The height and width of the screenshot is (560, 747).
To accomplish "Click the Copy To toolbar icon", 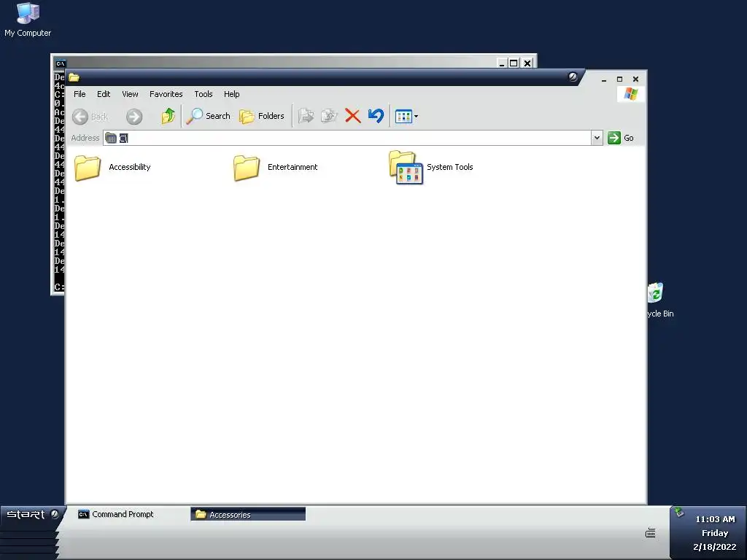I will pyautogui.click(x=329, y=116).
